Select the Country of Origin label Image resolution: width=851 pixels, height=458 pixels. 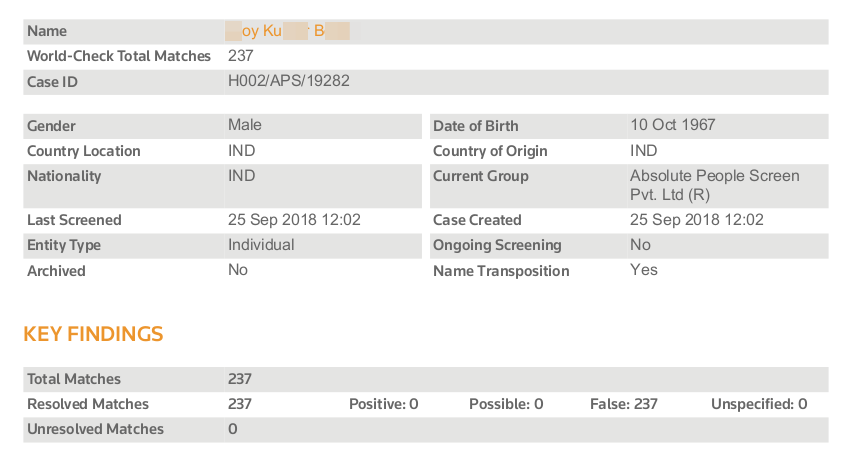click(488, 151)
